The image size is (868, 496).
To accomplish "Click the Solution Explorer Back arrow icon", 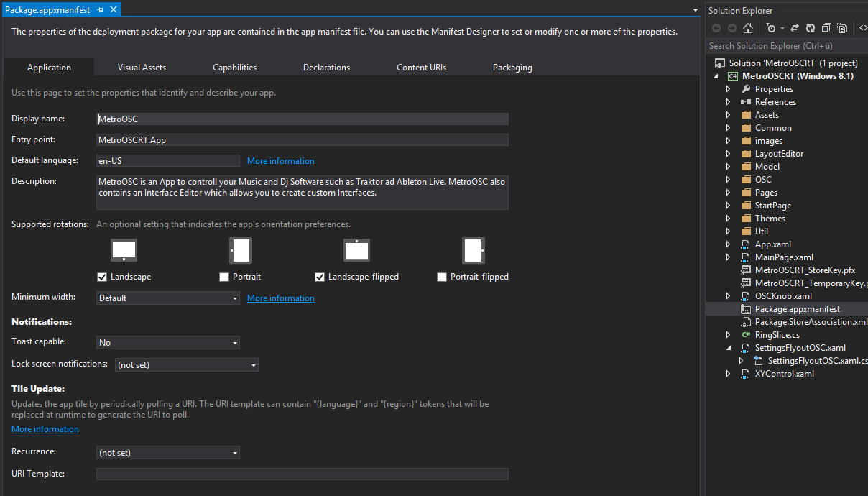I will click(716, 28).
